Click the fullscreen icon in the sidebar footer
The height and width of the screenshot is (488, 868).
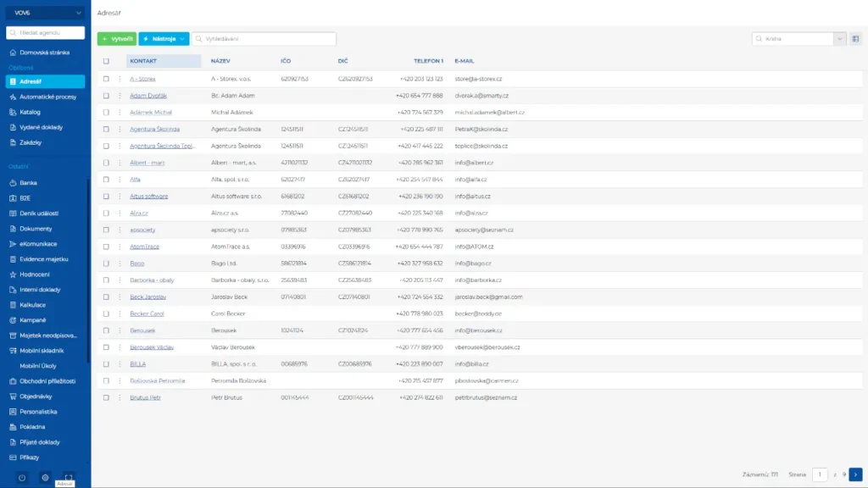(x=70, y=478)
